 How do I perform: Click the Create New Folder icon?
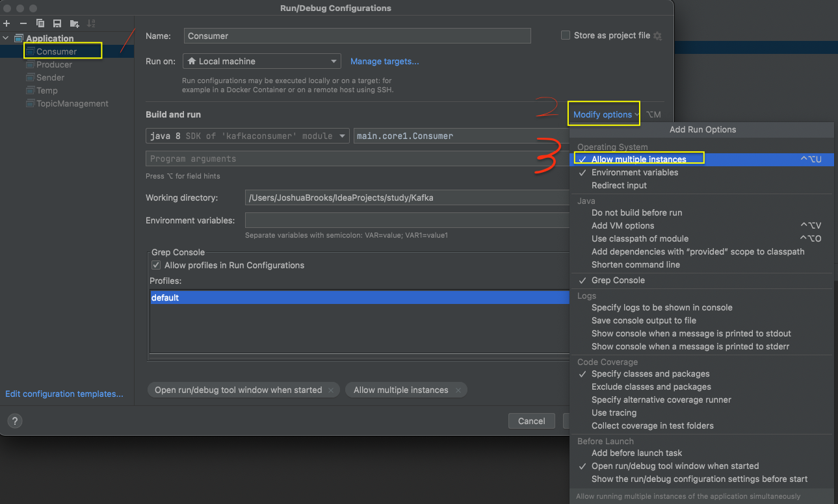click(x=74, y=23)
